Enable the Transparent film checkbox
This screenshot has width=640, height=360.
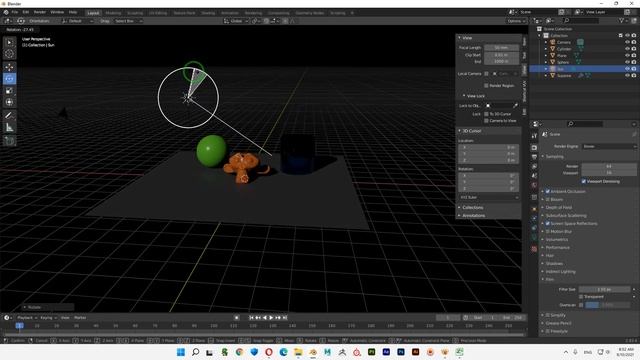(x=581, y=297)
